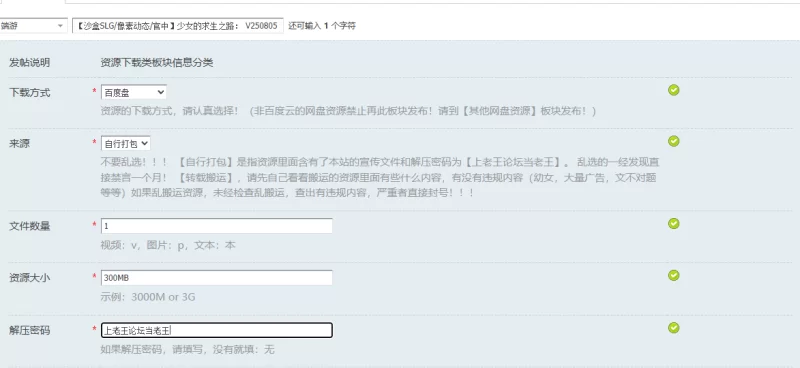Click the 下载方式 field label
Viewport: 800px width, 368px height.
tap(30, 93)
